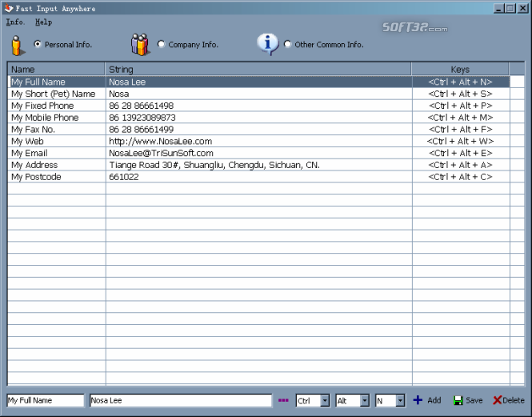This screenshot has height=417, width=532.
Task: Click the <Ctrl + Alt + P> keys cell
Action: point(460,106)
